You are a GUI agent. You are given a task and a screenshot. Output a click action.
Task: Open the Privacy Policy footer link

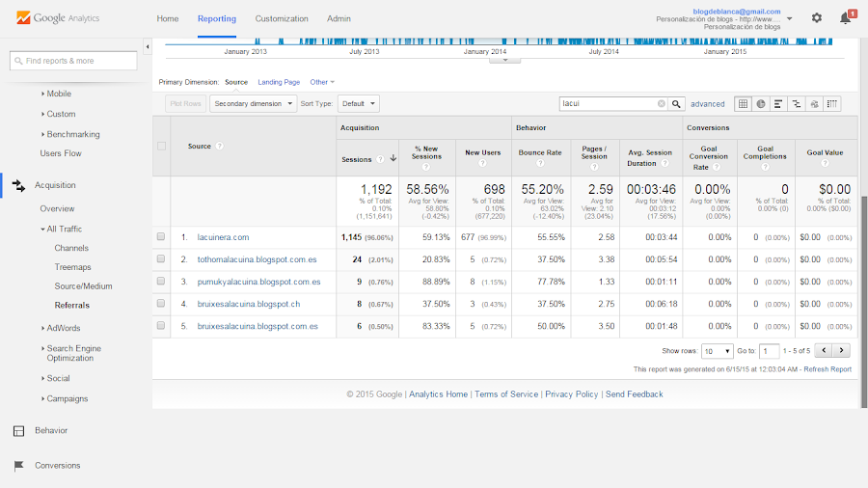click(x=571, y=393)
